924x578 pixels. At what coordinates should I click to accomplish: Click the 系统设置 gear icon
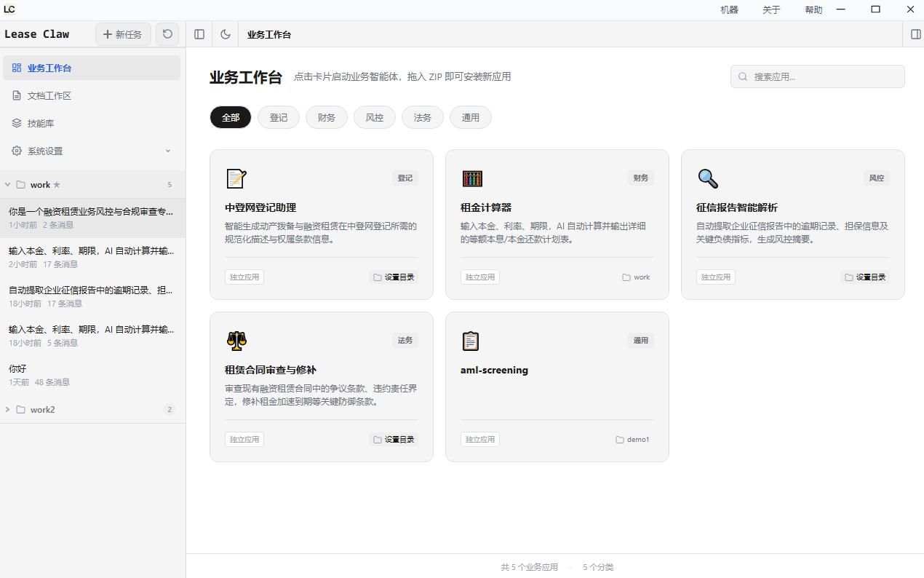pyautogui.click(x=17, y=151)
